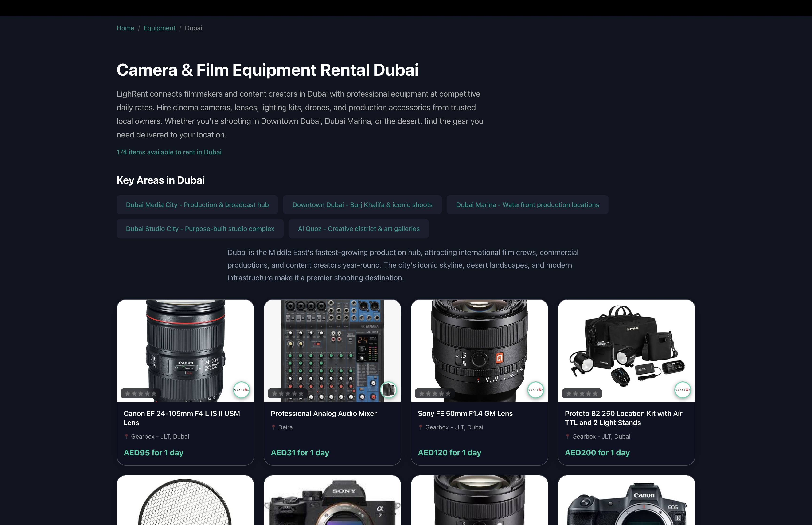Go to the Equipment breadcrumb link
Image resolution: width=812 pixels, height=525 pixels.
point(159,28)
